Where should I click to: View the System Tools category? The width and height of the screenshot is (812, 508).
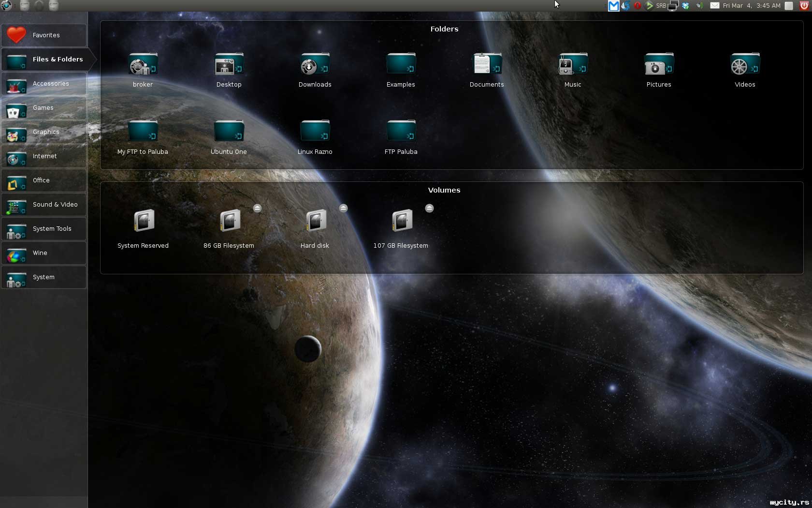click(44, 229)
